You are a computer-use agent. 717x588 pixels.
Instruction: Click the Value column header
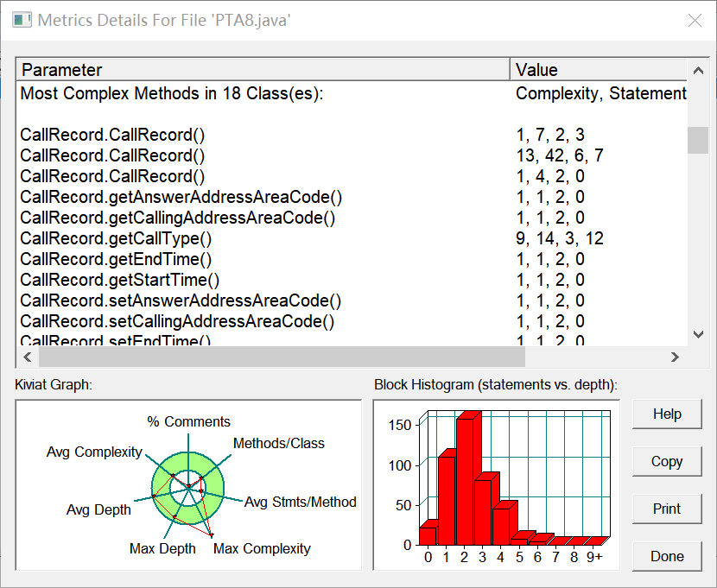tap(599, 70)
